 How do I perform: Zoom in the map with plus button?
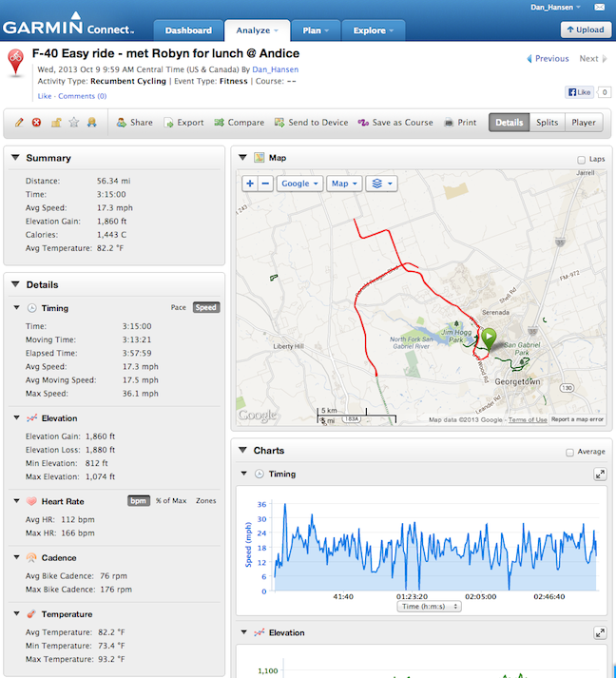[250, 184]
